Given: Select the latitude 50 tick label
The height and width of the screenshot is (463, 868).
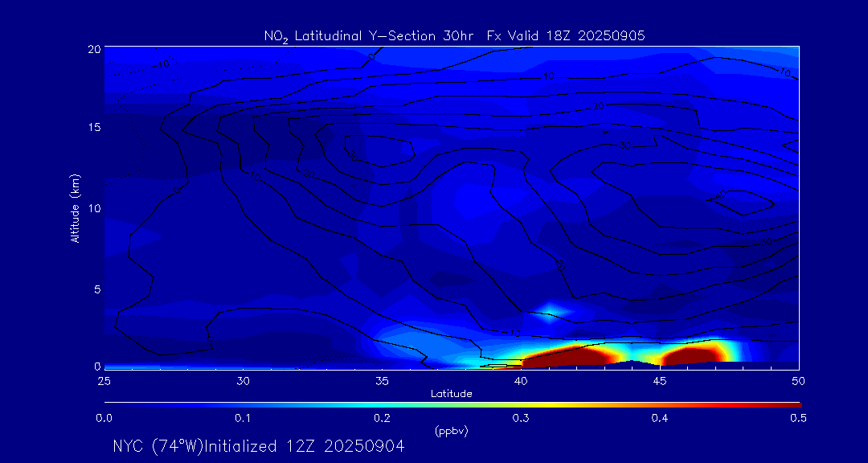Looking at the screenshot, I should [798, 379].
